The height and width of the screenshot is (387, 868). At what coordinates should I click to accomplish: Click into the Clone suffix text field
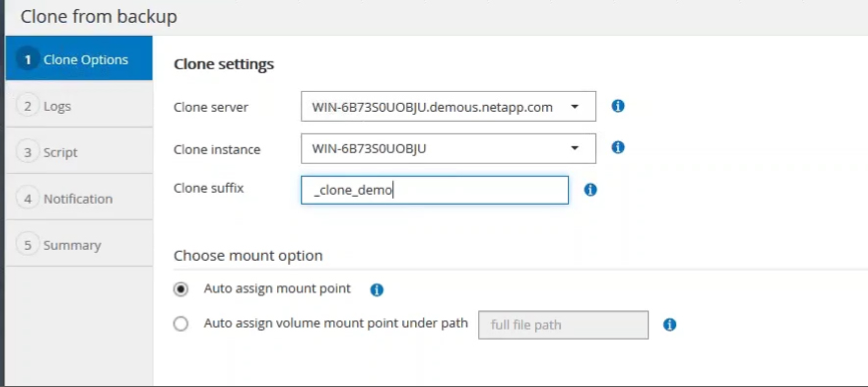tap(435, 190)
